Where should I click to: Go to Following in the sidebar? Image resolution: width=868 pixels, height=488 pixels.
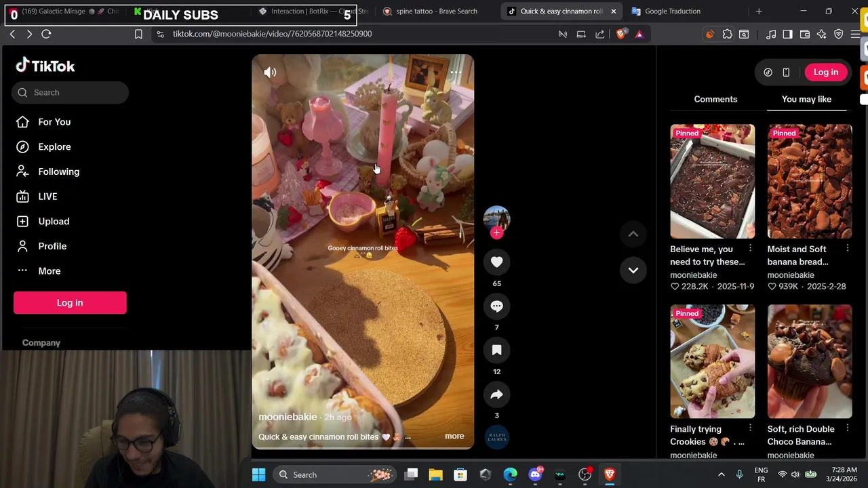58,171
